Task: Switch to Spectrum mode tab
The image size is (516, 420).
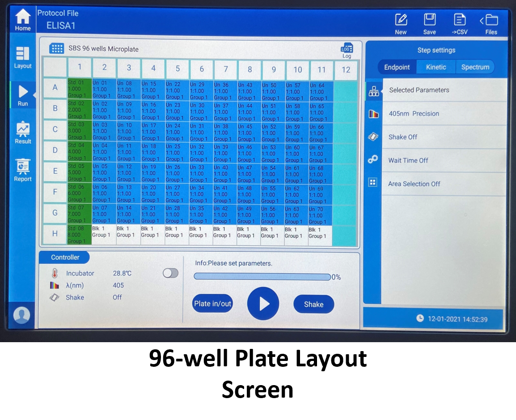Action: (475, 67)
